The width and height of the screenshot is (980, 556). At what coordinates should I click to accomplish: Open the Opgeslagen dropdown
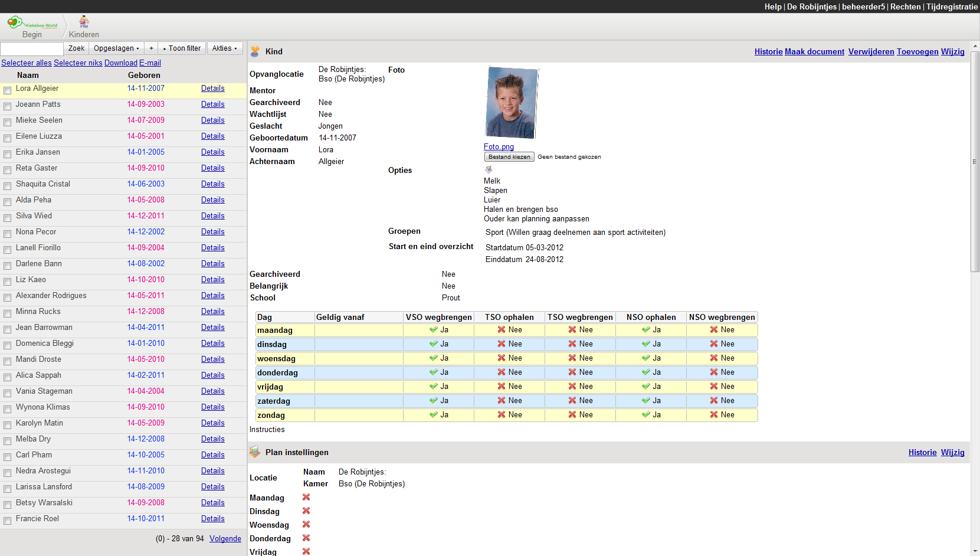click(x=116, y=48)
